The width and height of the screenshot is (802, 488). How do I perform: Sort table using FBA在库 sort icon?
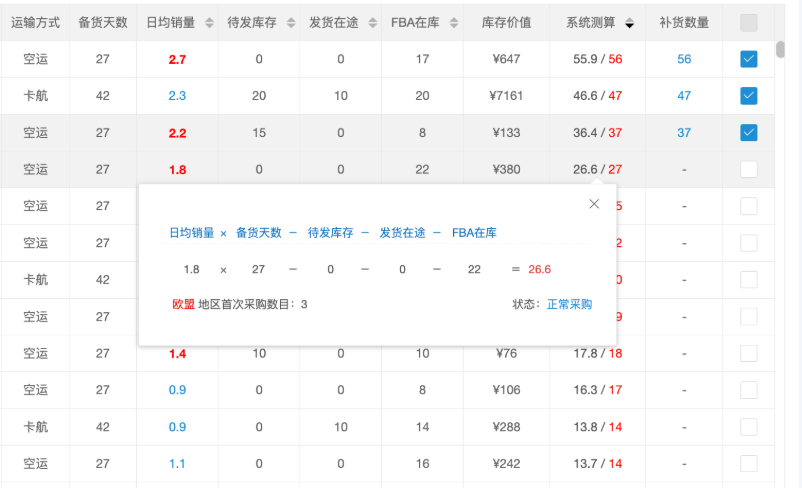coord(453,23)
